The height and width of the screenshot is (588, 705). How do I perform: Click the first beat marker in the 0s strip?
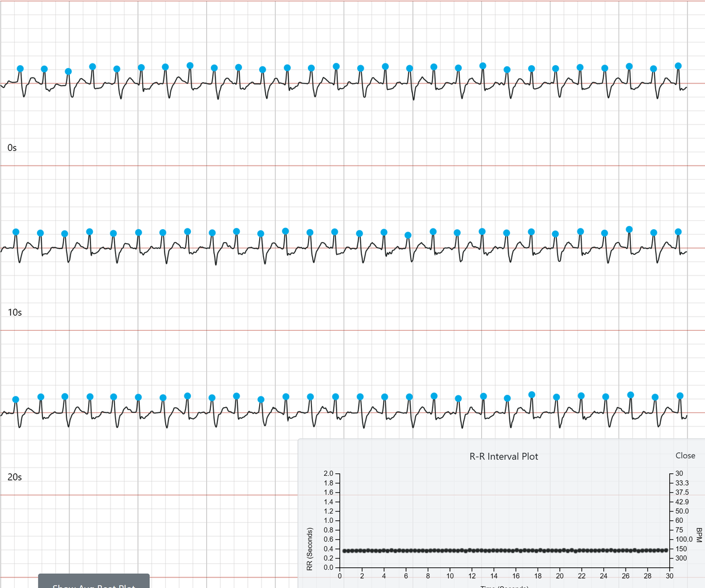21,69
